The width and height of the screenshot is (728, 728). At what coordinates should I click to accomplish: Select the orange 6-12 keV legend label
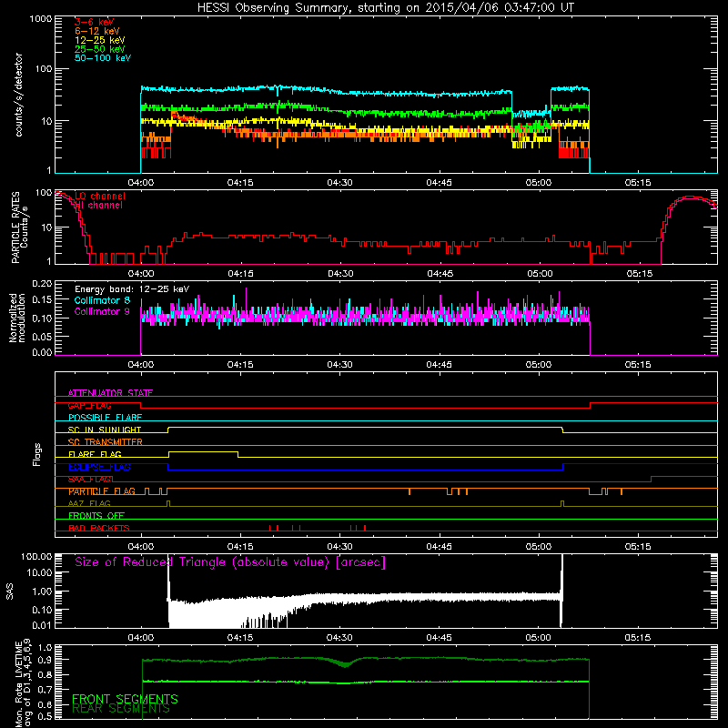click(97, 31)
